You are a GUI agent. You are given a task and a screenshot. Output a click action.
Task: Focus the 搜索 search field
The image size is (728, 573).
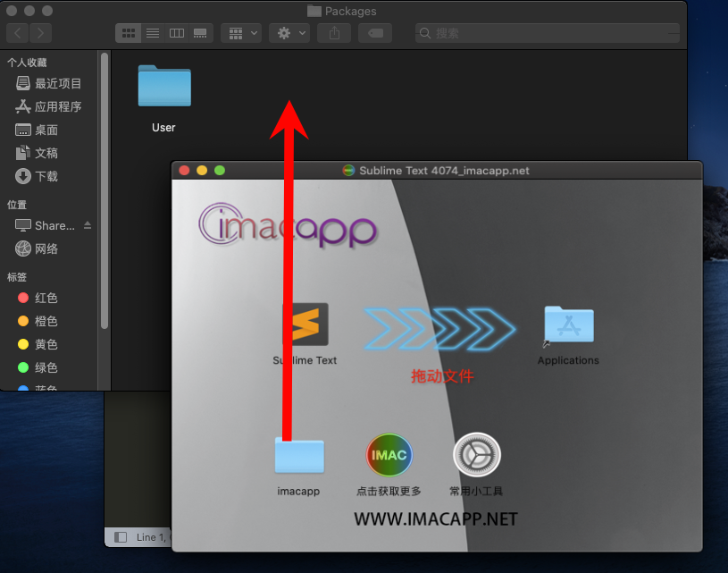[x=548, y=33]
